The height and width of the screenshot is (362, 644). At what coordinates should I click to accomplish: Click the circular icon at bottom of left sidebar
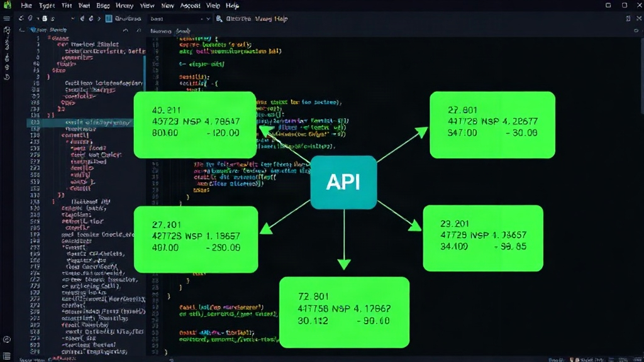pos(6,339)
